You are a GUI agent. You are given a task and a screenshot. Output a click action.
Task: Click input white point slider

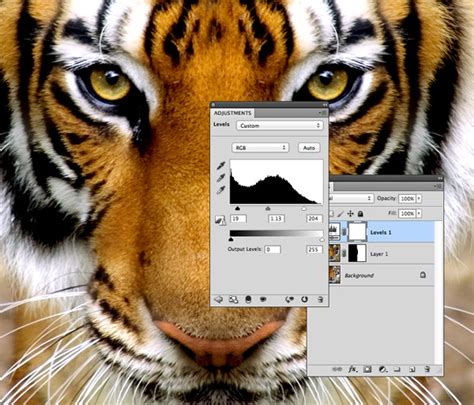click(303, 209)
